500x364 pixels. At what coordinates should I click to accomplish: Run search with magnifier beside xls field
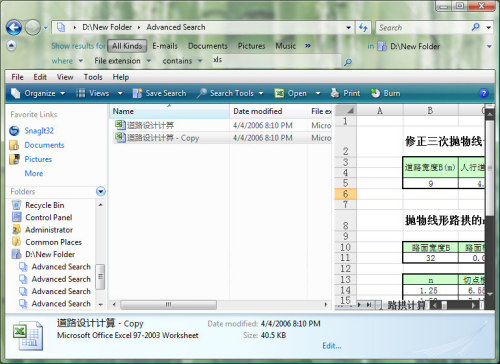click(x=348, y=62)
